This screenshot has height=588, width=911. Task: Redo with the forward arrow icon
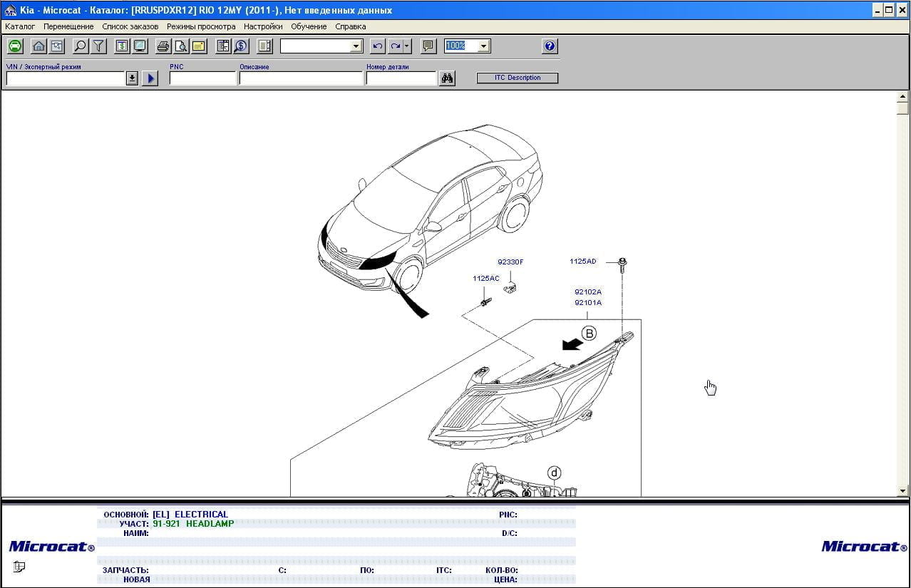point(395,46)
